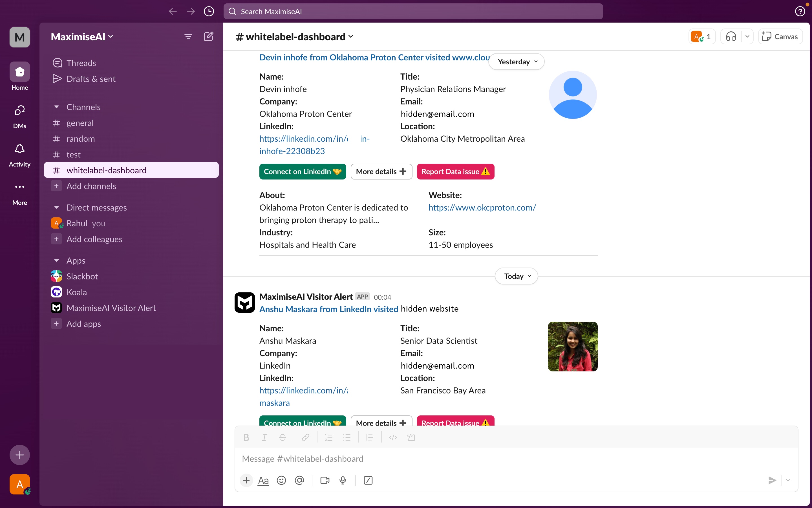Open the More tab in sidebar
This screenshot has height=508, width=812.
click(19, 194)
